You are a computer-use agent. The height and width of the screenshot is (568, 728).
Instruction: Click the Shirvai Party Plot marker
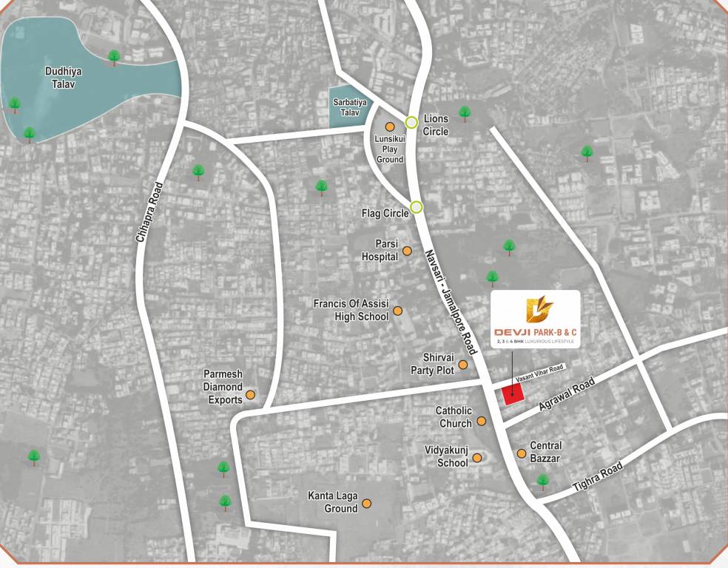tap(465, 363)
